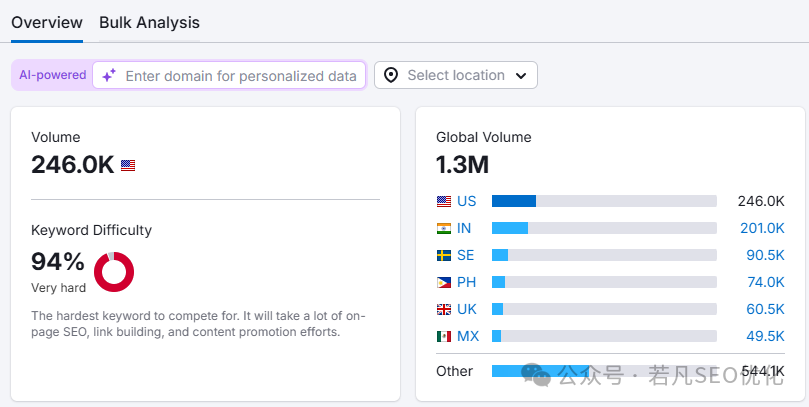Image resolution: width=809 pixels, height=407 pixels.
Task: Click the location pin icon
Action: click(391, 76)
